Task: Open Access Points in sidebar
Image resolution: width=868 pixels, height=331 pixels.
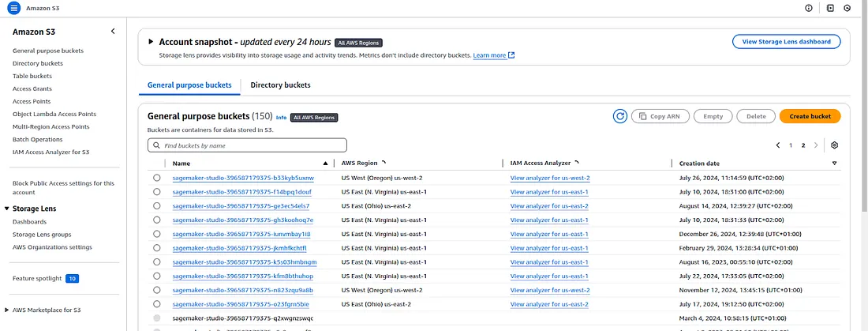Action: click(x=32, y=101)
